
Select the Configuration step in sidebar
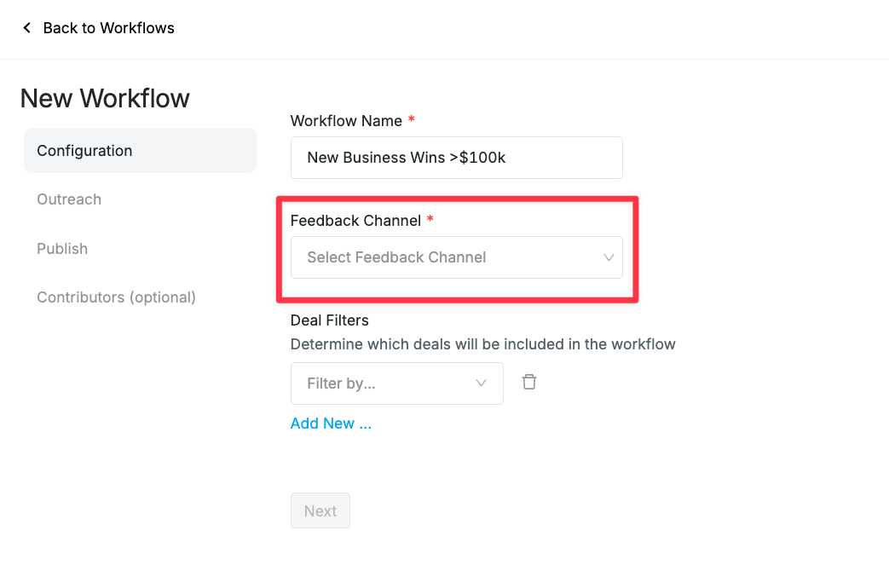[x=140, y=150]
